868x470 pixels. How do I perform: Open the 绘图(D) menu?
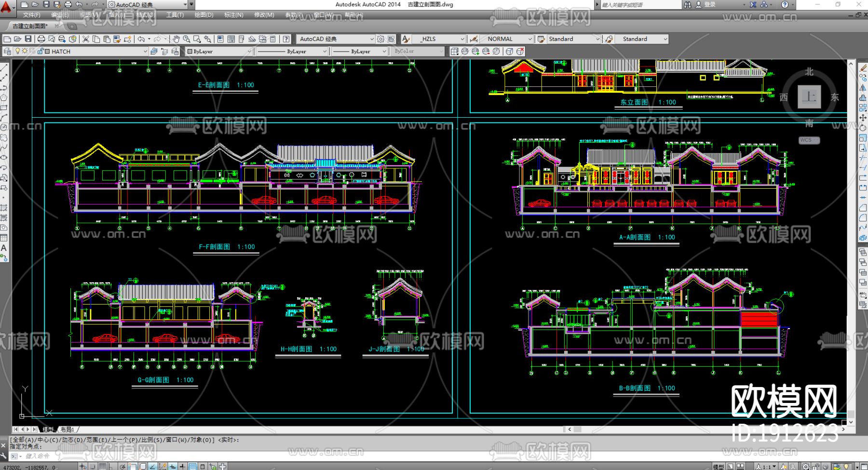204,15
